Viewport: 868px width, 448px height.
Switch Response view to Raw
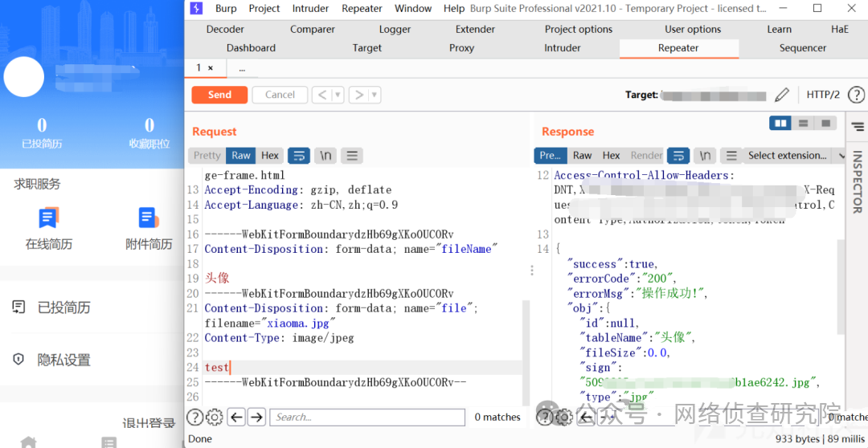click(x=583, y=156)
